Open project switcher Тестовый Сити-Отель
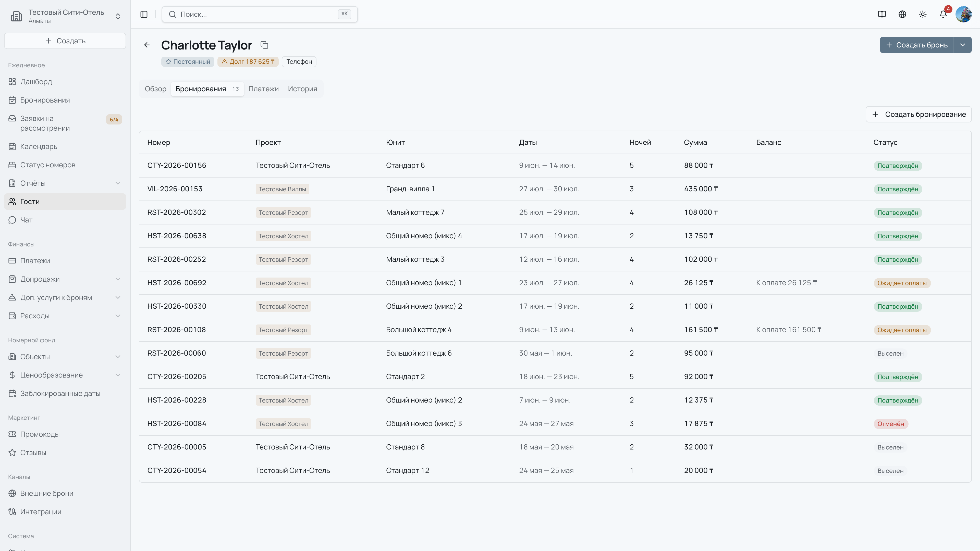This screenshot has height=551, width=980. tap(65, 16)
